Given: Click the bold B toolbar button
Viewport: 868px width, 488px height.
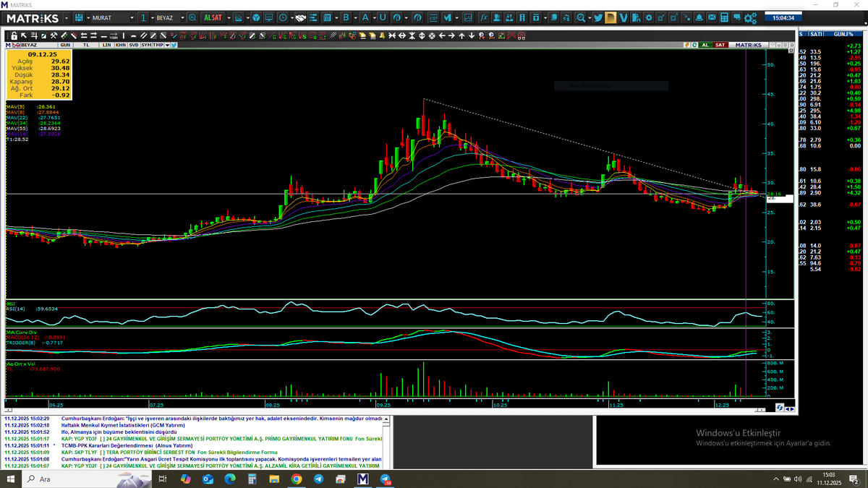Looking at the screenshot, I should point(346,17).
